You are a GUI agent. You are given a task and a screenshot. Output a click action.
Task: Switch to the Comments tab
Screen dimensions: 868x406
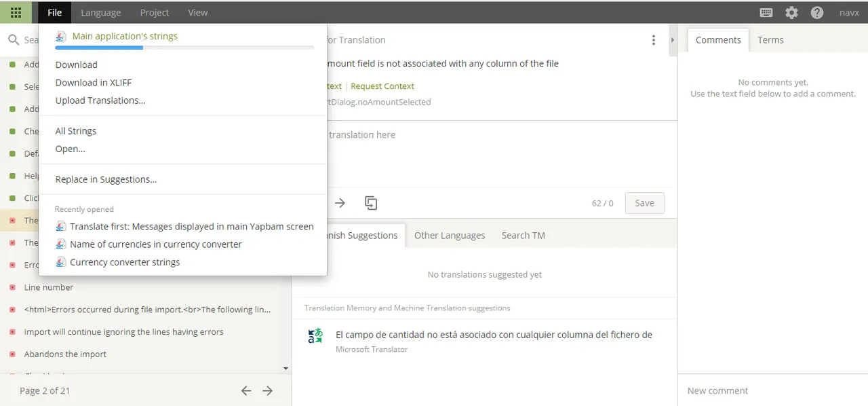coord(718,40)
